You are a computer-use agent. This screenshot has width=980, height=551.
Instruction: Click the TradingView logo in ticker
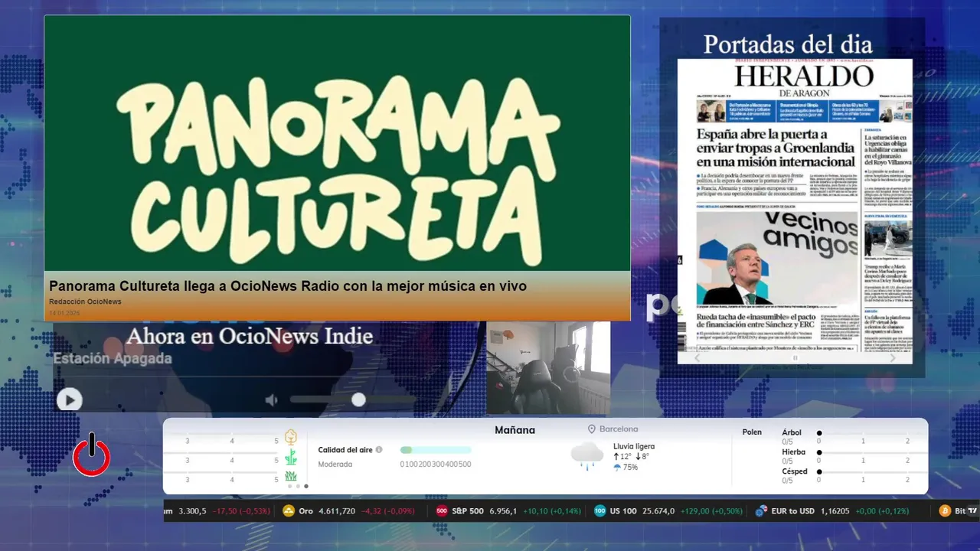coord(972,511)
